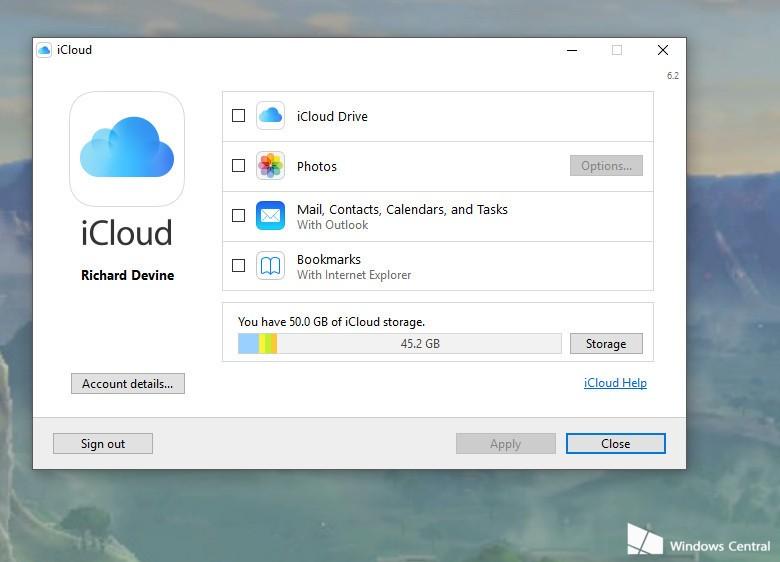The width and height of the screenshot is (780, 562).
Task: Click the orange segment of the storage bar
Action: (x=274, y=344)
